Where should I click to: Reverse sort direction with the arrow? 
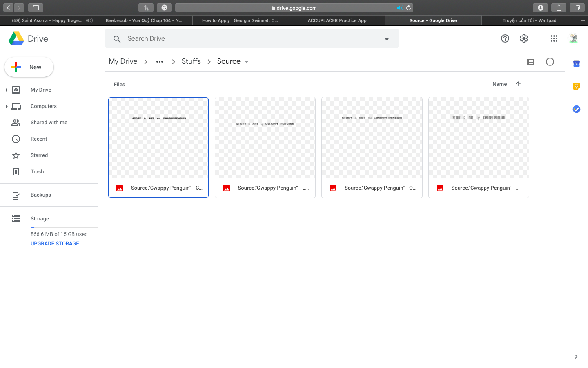coord(518,84)
